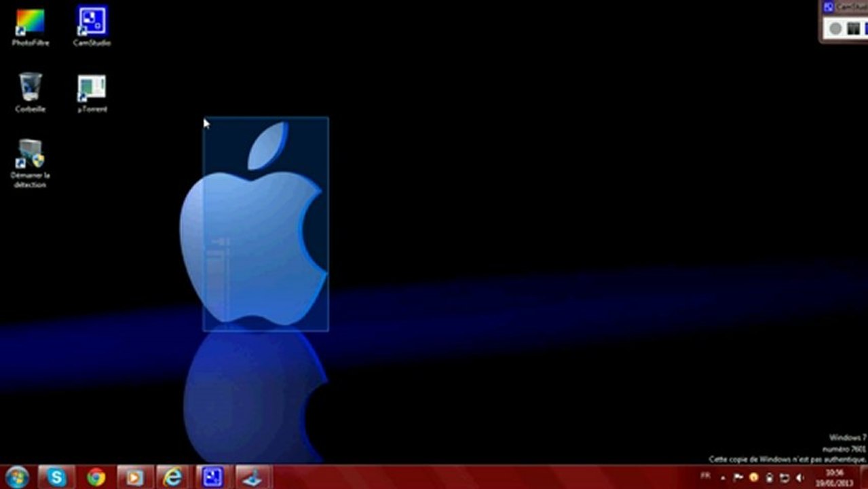Screen dimensions: 868x489
Task: Switch to CamStudio in the taskbar
Action: tap(214, 477)
